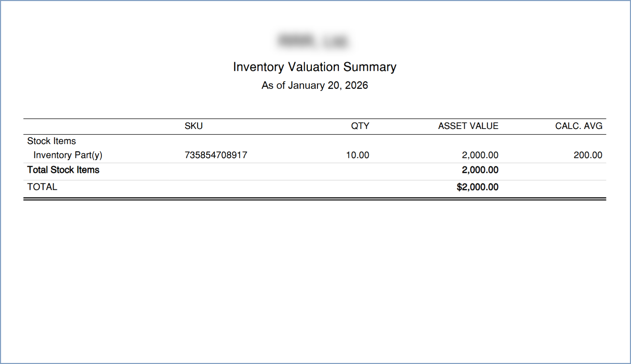Select the CALC. AVG column header
631x364 pixels.
click(578, 126)
